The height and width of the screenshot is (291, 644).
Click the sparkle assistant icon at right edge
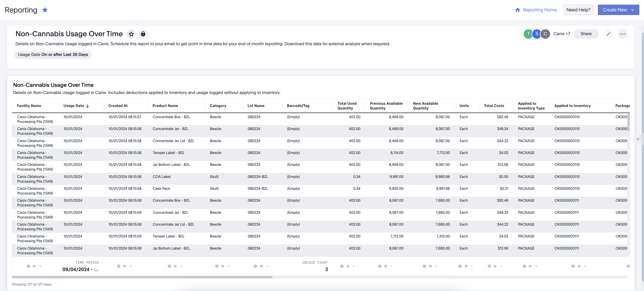(x=638, y=139)
